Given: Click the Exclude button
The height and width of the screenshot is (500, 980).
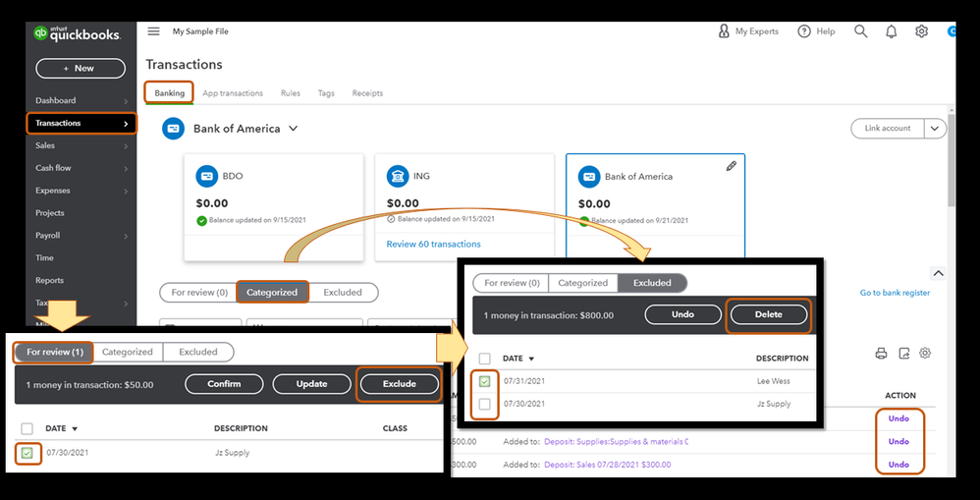Looking at the screenshot, I should click(400, 384).
